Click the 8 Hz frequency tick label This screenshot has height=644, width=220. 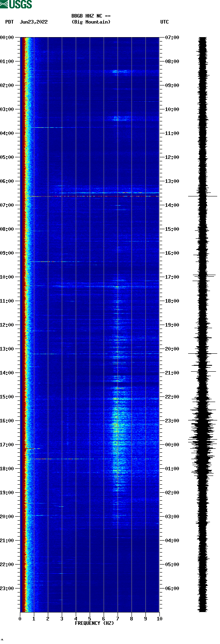(132, 619)
